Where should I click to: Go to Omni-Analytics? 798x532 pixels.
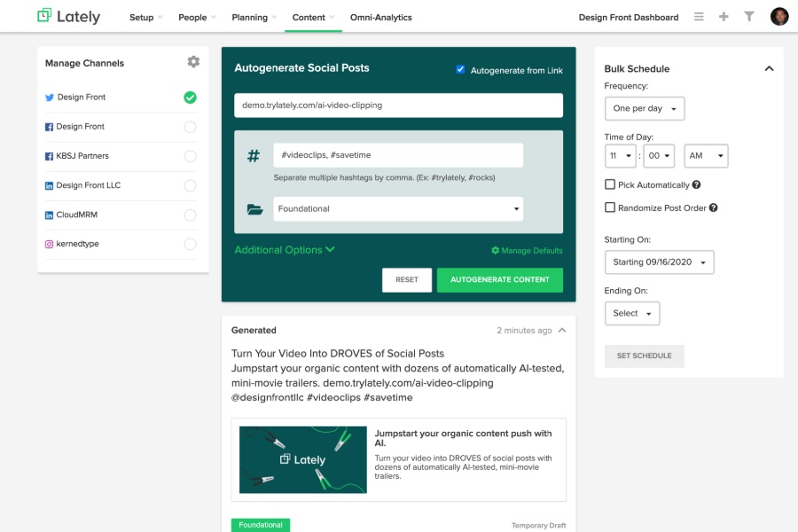click(380, 18)
